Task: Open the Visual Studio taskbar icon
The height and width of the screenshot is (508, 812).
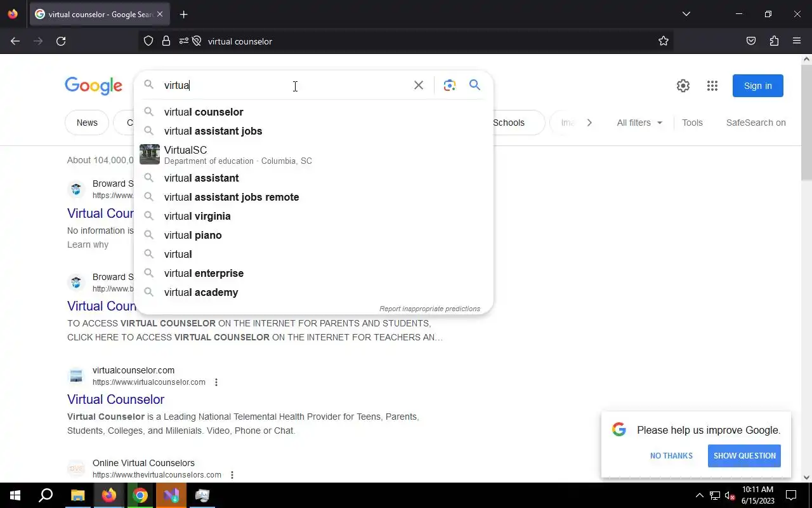Action: 171,495
